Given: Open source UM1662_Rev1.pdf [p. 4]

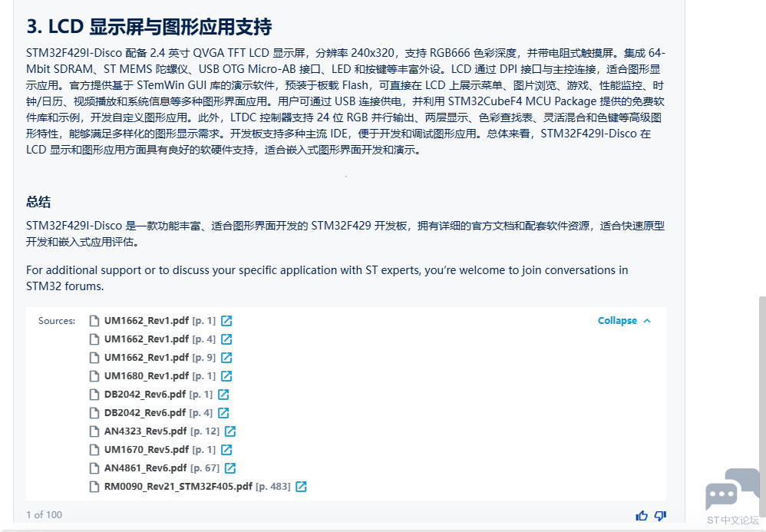Looking at the screenshot, I should (x=160, y=339).
